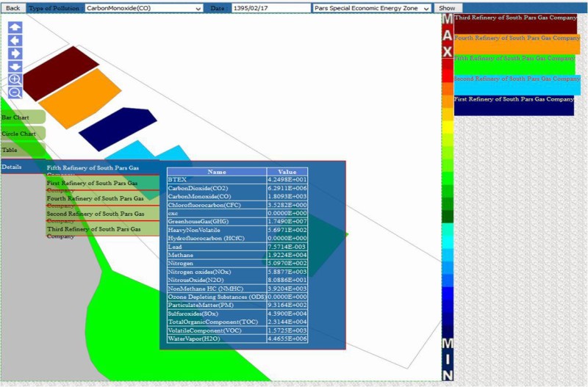
Task: Choose First Refinery of South Pars Gas in Details list
Action: (x=103, y=183)
